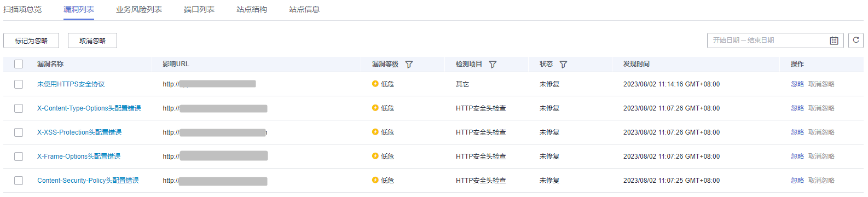Click low-risk icon in 未使用HTTPS安全协议 row
The image size is (868, 197).
point(375,84)
